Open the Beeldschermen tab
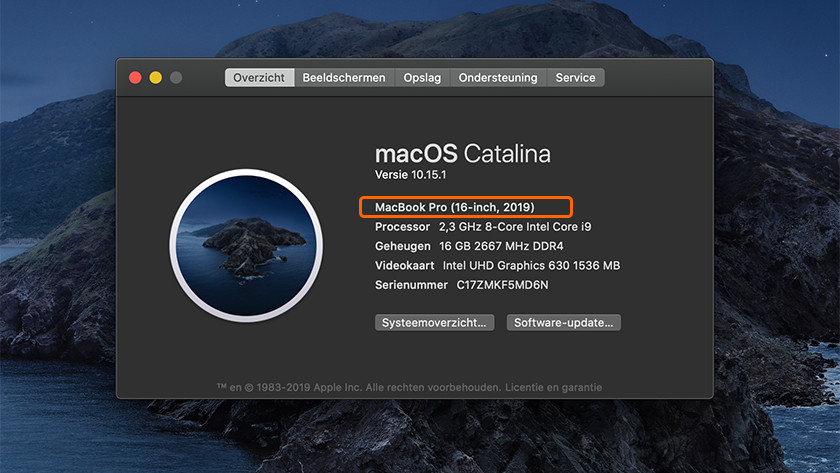840x473 pixels. click(x=344, y=78)
